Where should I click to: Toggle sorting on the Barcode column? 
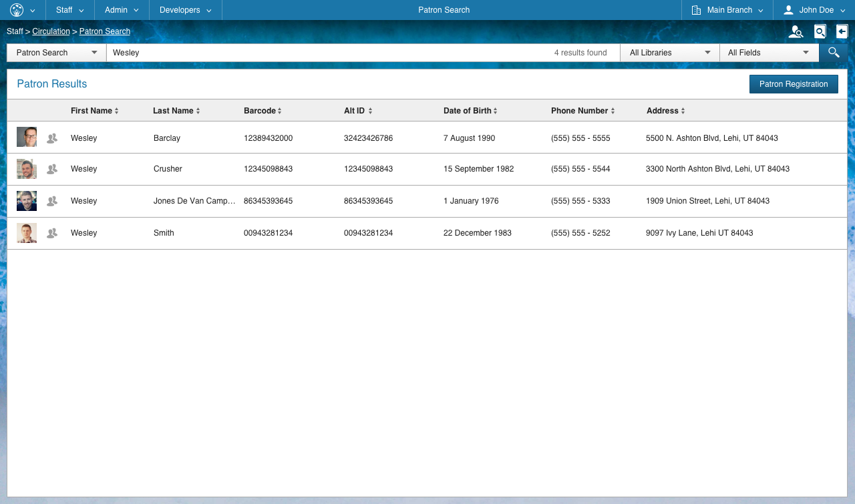261,110
